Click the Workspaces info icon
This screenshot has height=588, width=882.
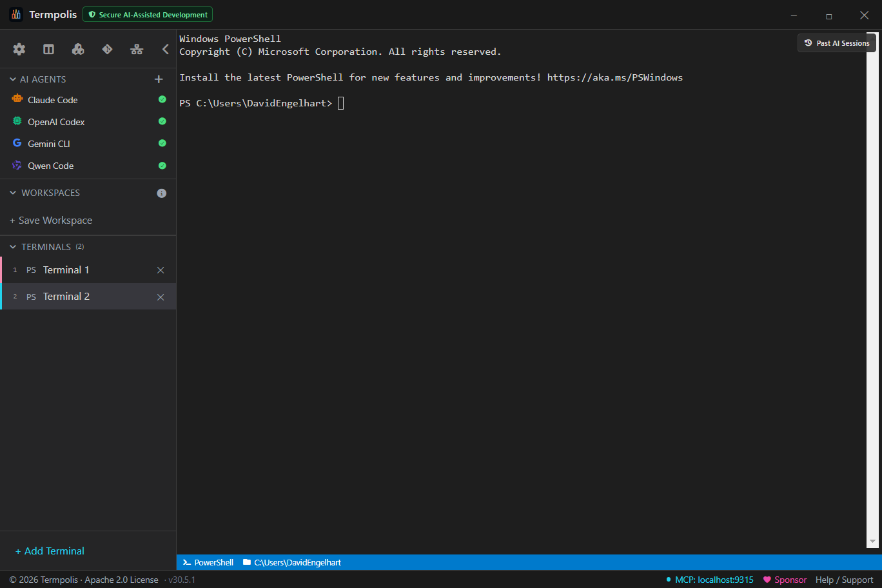point(162,193)
